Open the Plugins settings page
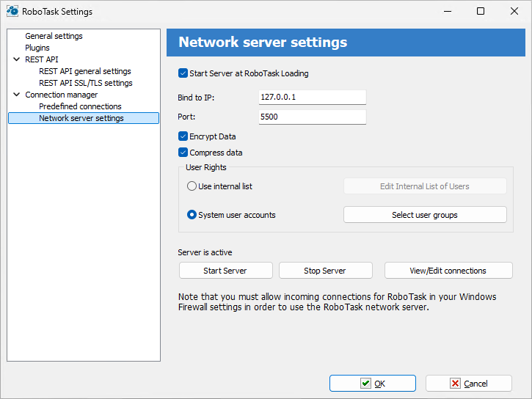Image resolution: width=532 pixels, height=399 pixels. click(37, 48)
